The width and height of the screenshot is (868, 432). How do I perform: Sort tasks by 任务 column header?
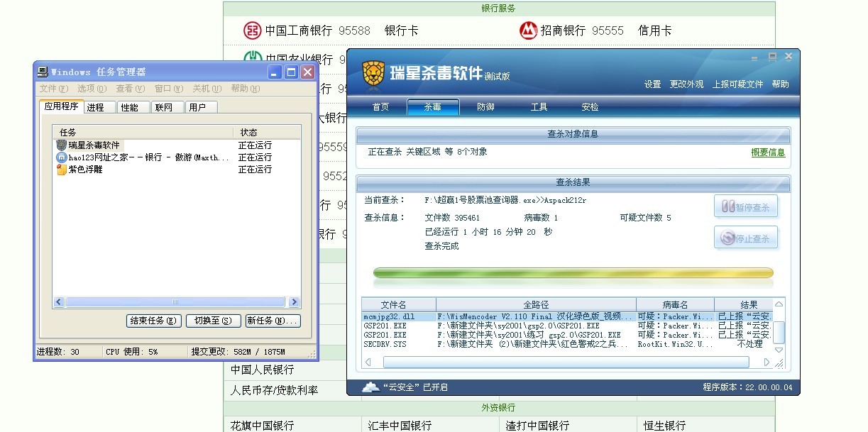[x=143, y=133]
